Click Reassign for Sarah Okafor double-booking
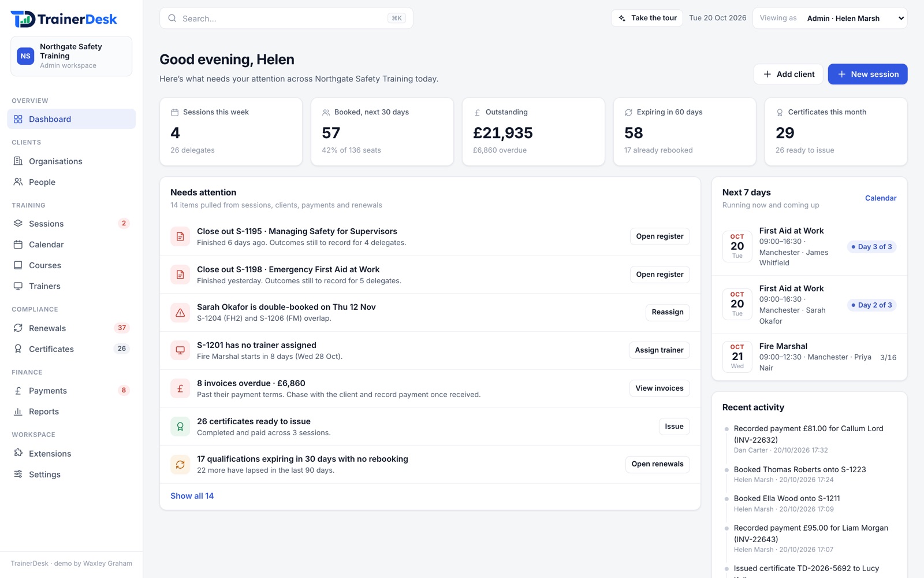The image size is (924, 578). pos(668,312)
